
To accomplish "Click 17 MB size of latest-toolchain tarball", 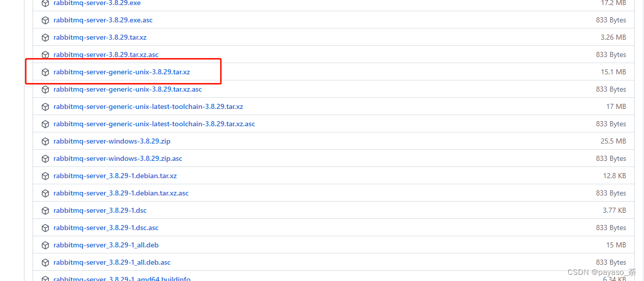I will [x=616, y=107].
